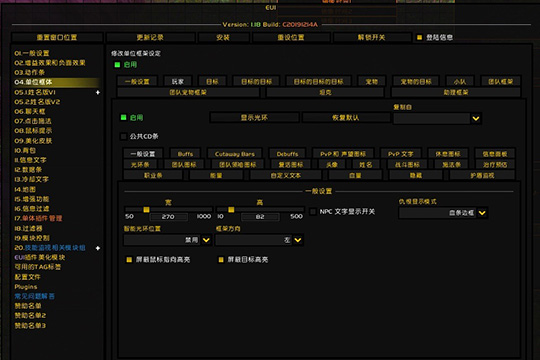Viewport: 540px width, 360px height.
Task: Toggle 启用 checkbox beside 显示光环 button
Action: click(123, 117)
